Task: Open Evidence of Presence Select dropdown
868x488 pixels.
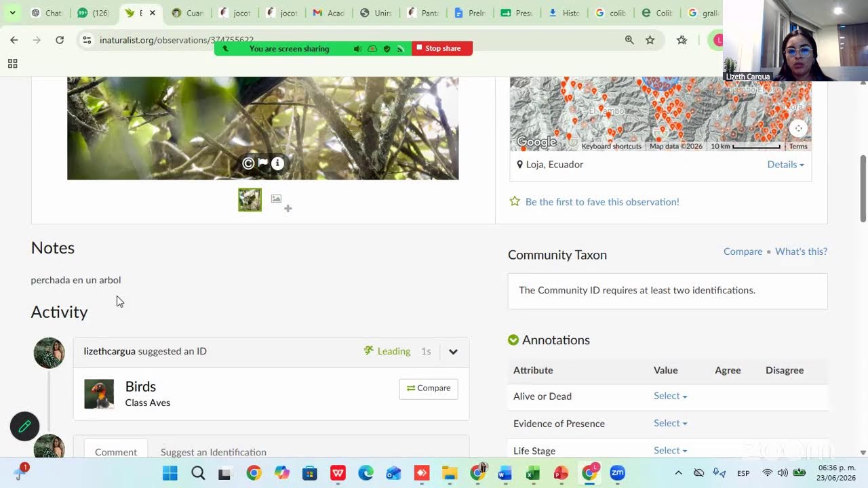Action: [670, 423]
